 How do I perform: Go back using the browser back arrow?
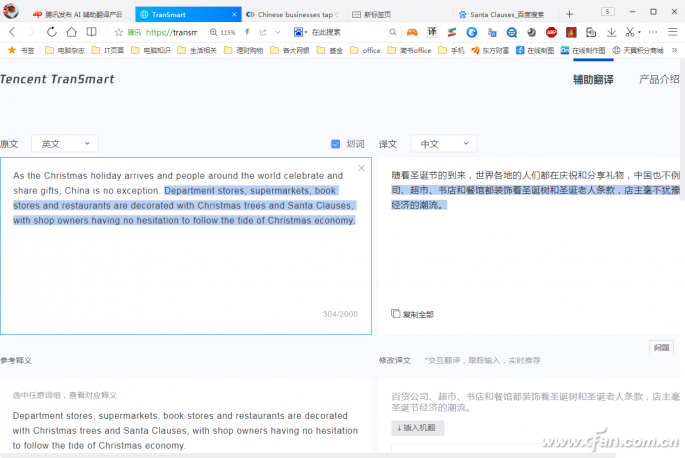tap(12, 32)
